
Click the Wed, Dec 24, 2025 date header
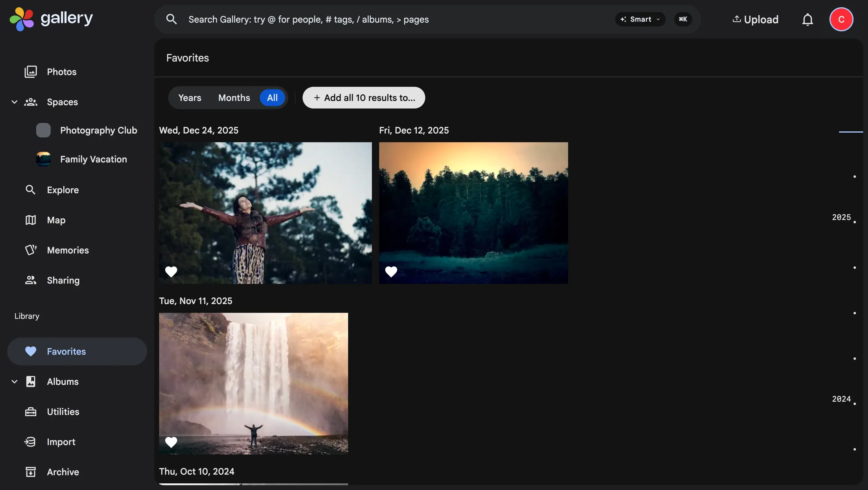[199, 130]
